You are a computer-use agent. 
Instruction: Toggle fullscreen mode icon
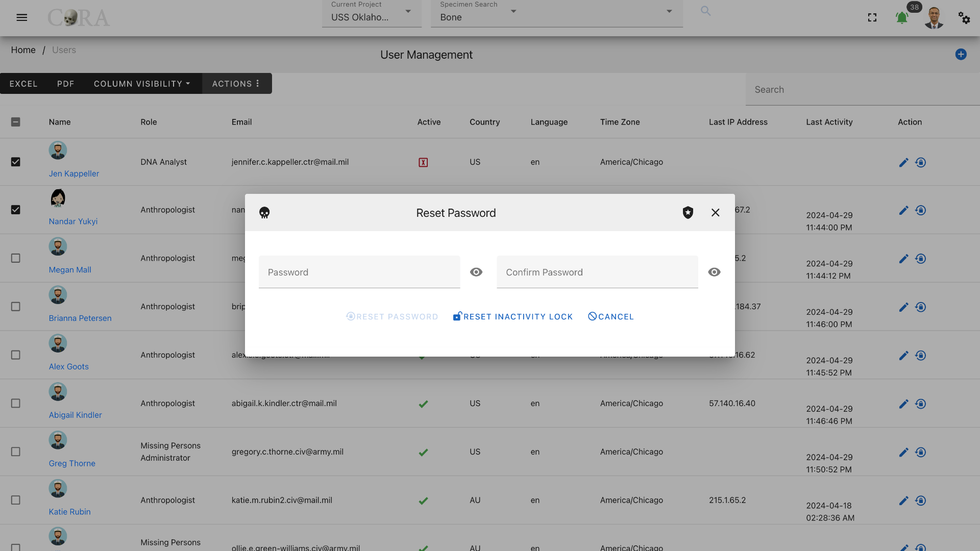(872, 18)
